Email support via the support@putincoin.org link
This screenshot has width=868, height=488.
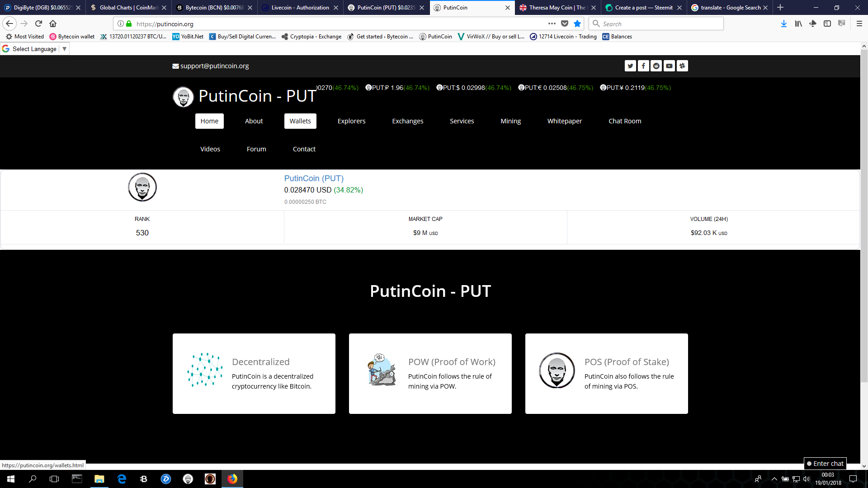point(214,66)
